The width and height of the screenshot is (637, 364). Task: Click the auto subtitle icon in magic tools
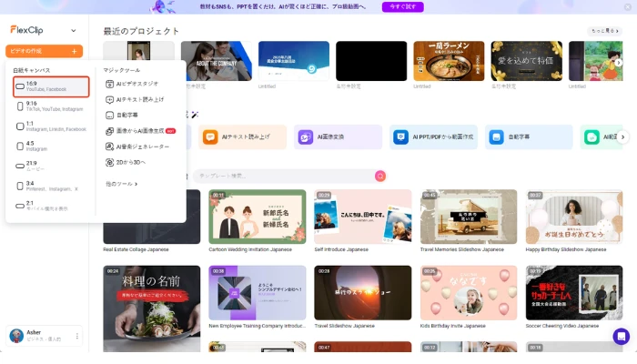pyautogui.click(x=109, y=116)
